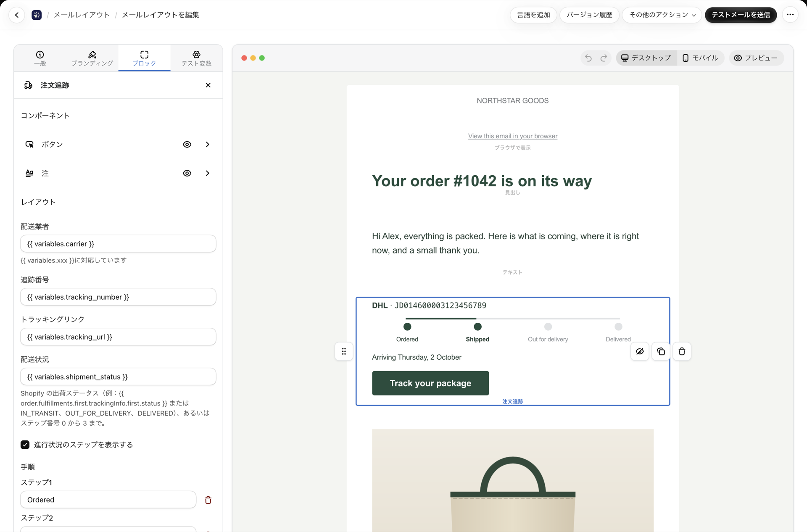Click the メールレイアウトを編集 breadcrumb
807x532 pixels.
tap(160, 15)
